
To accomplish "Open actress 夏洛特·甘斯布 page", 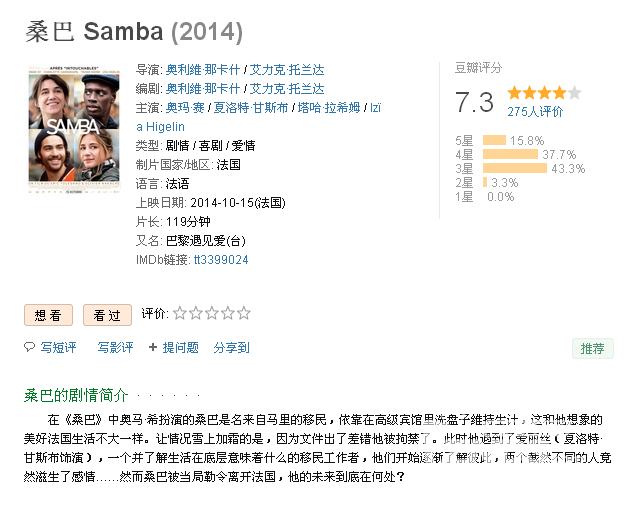I will (250, 108).
